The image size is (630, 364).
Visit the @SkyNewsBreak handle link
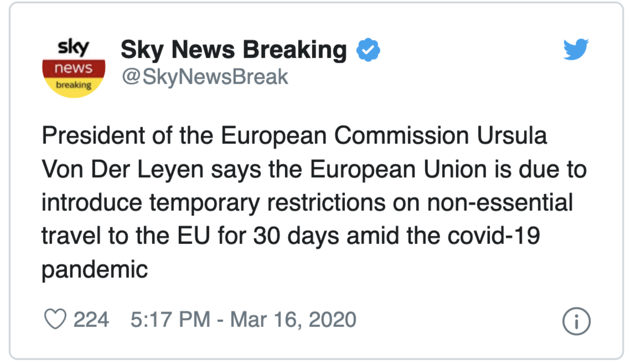point(205,77)
